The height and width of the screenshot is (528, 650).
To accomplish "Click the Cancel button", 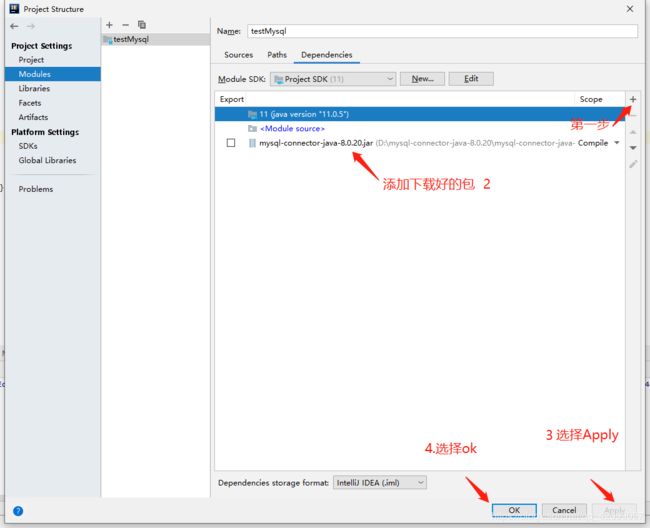I will point(564,510).
